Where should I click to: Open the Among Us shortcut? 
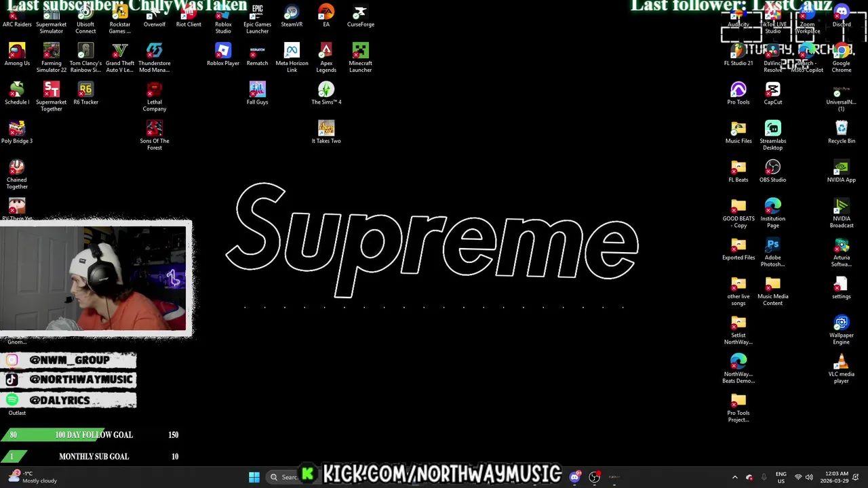tap(17, 54)
